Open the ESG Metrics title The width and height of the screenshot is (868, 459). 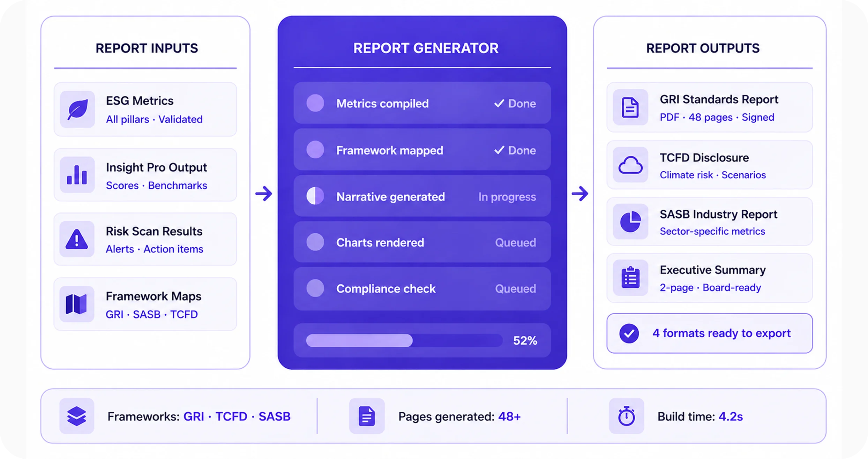tap(140, 101)
